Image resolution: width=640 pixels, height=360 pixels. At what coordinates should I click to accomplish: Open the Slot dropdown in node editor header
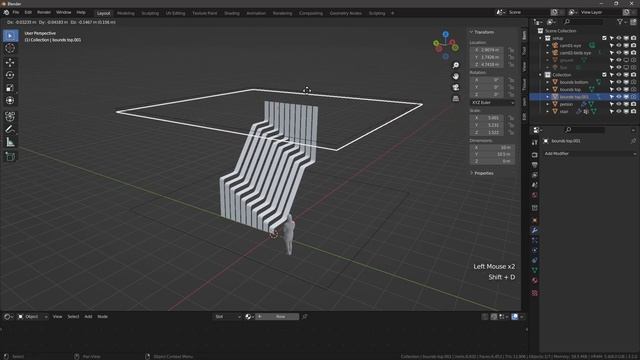[227, 317]
